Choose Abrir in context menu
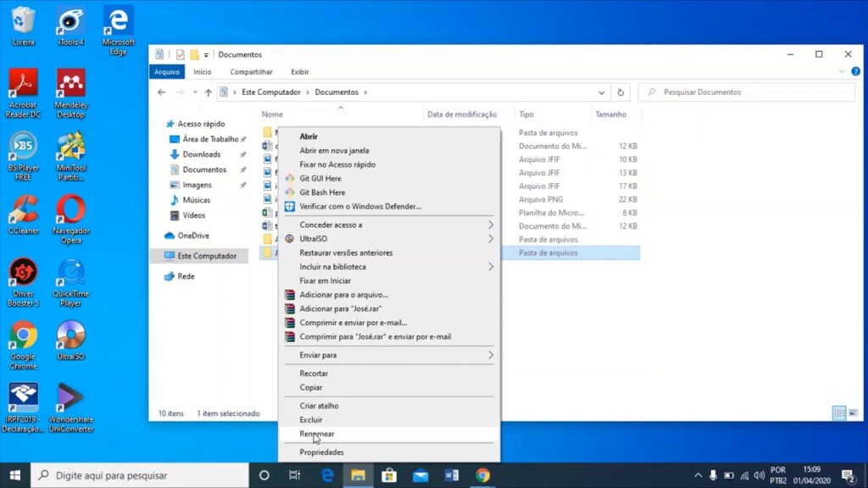This screenshot has height=488, width=868. (x=389, y=136)
